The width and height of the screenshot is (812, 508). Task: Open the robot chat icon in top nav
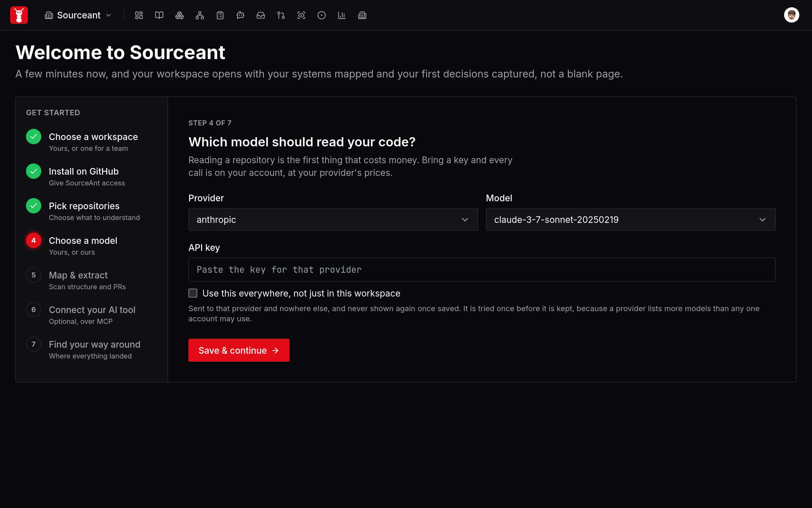tap(240, 15)
